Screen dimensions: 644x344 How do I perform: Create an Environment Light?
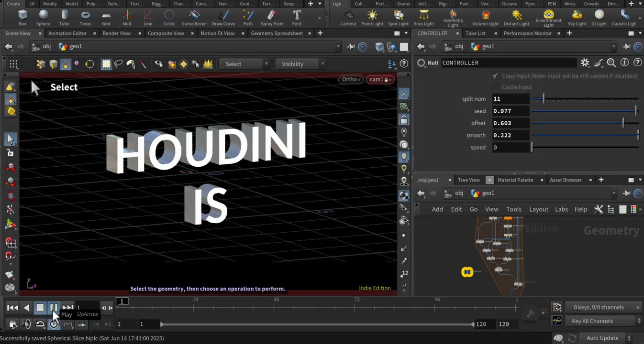[x=548, y=19]
